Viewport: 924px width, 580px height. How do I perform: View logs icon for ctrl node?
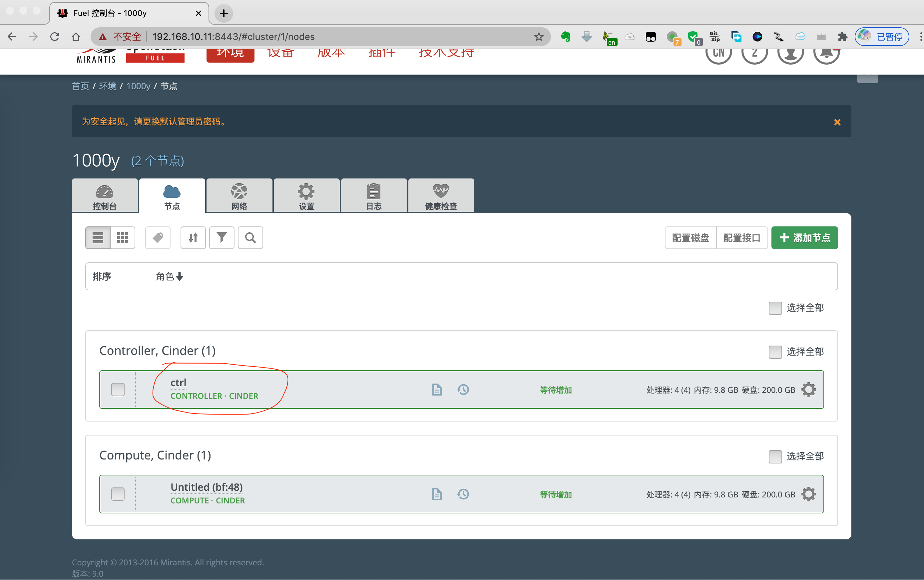tap(437, 390)
